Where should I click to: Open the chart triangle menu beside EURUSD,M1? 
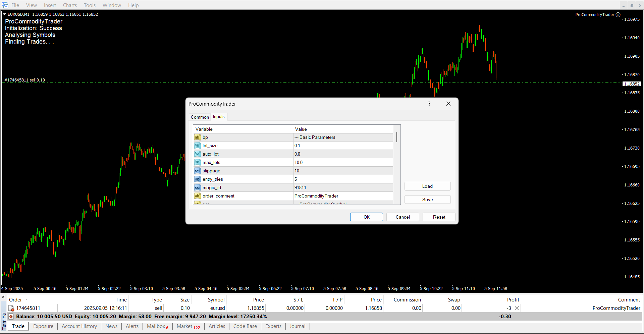tap(4, 14)
